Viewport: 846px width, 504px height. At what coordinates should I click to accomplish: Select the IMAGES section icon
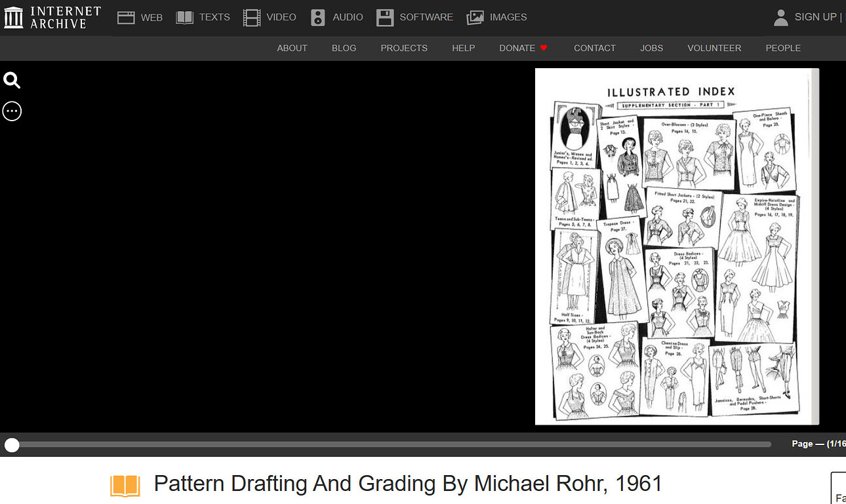474,17
